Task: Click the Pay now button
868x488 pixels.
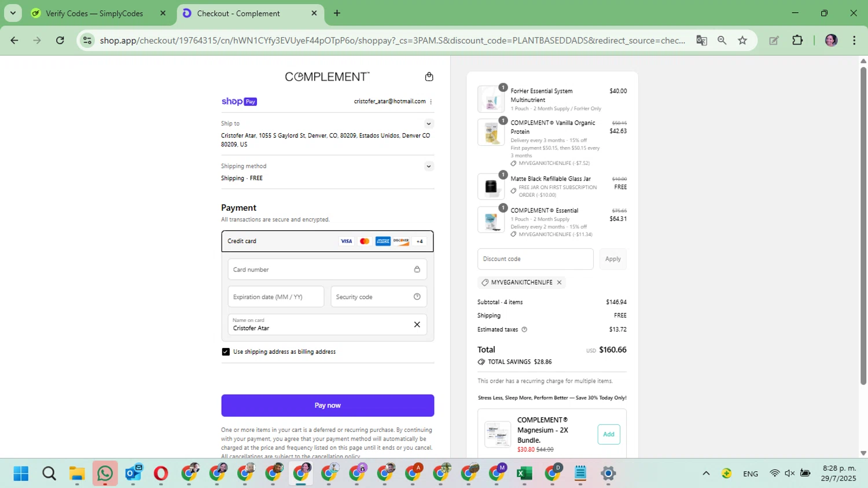Action: 328,406
